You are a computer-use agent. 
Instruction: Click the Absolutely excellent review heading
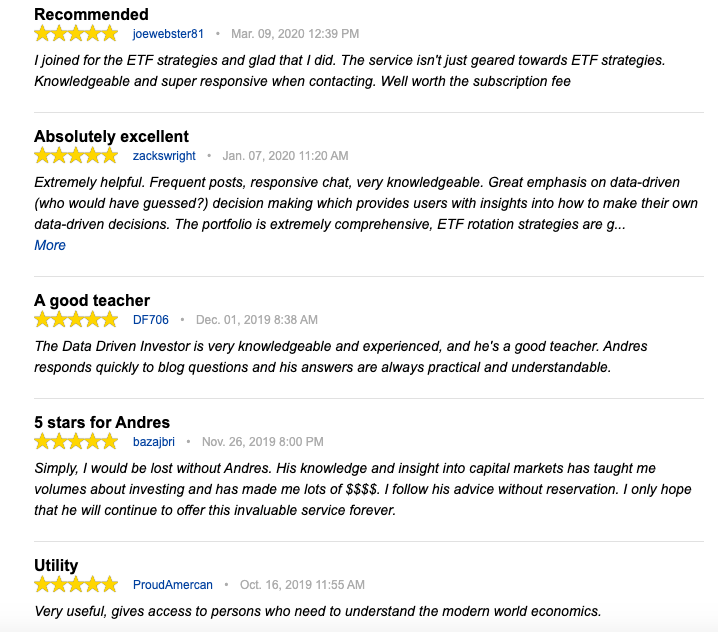[x=111, y=136]
